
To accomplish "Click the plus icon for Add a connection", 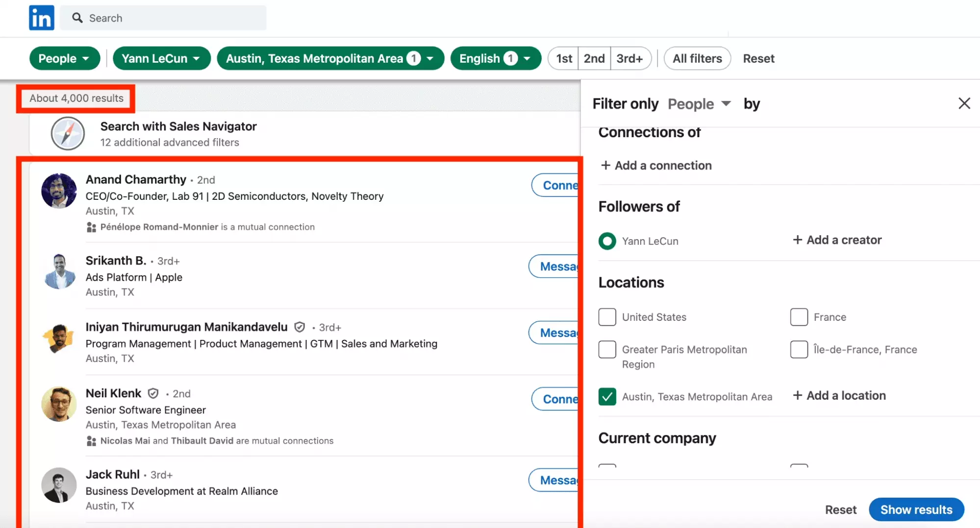I will pos(605,166).
